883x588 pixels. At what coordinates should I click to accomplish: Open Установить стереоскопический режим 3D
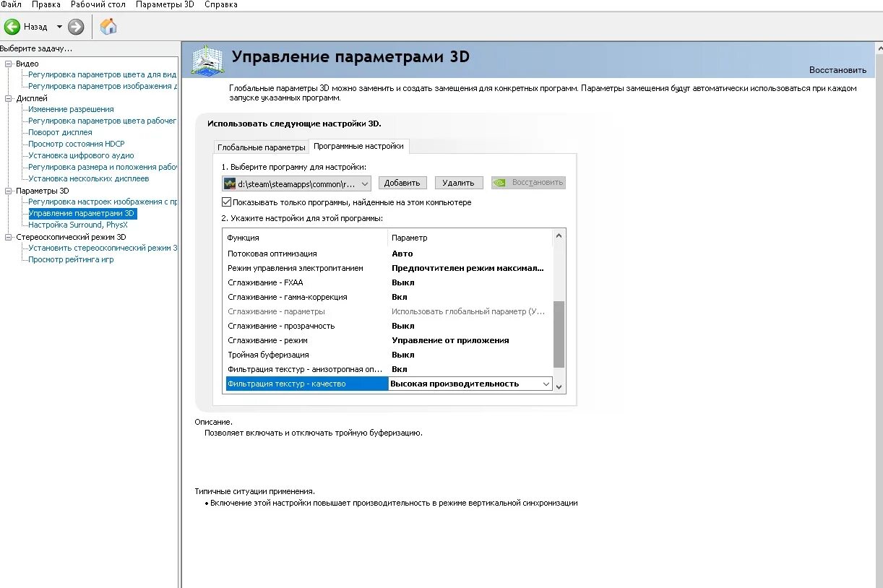(103, 248)
